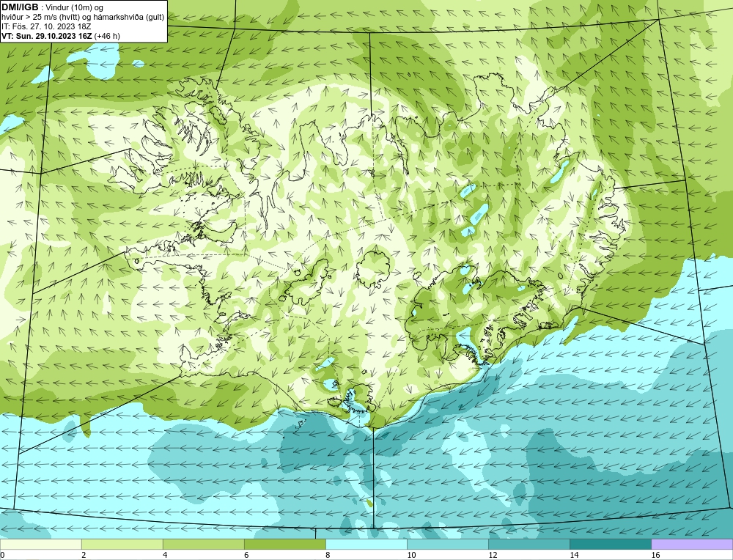Click the 12–14 m/s teal swatch
This screenshot has height=560, width=733.
(x=528, y=544)
